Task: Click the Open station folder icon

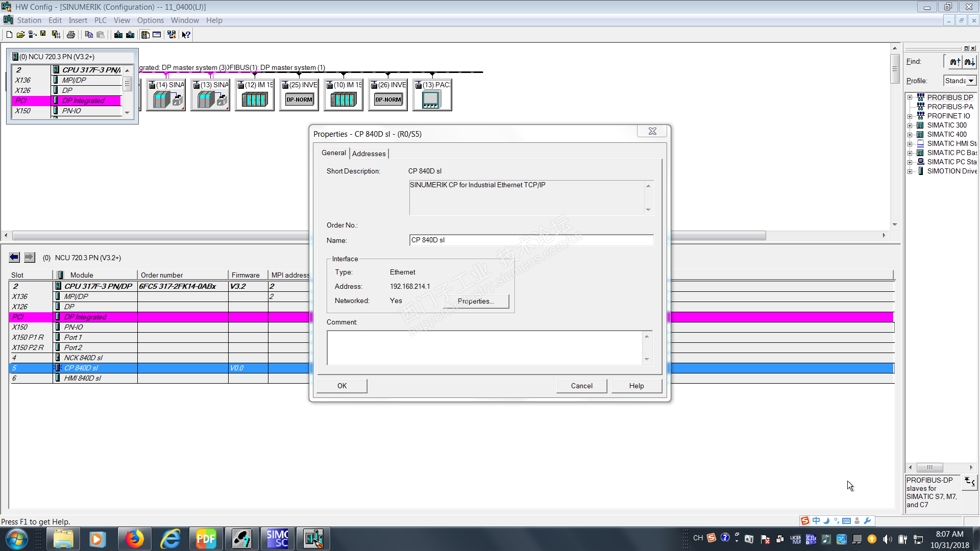Action: coord(20,35)
